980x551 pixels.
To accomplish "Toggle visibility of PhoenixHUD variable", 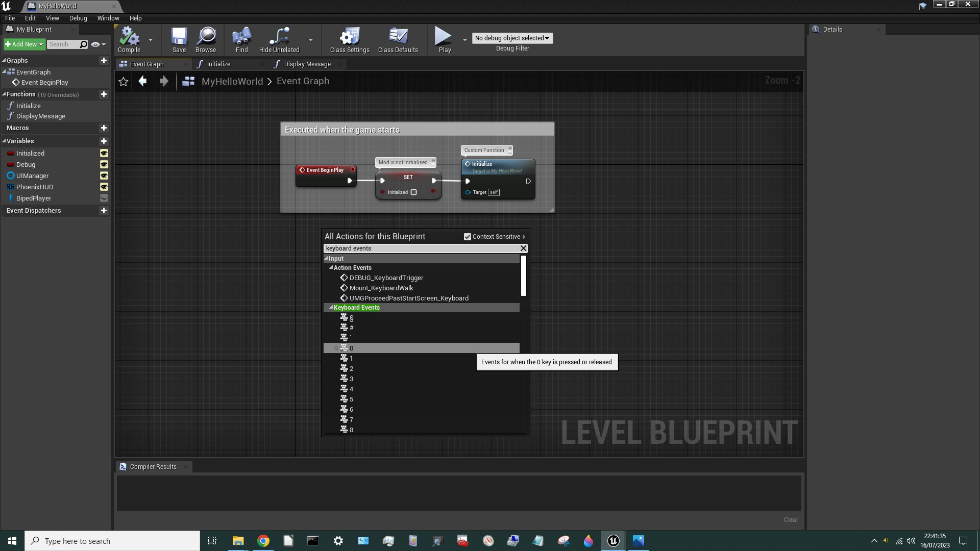I will click(104, 187).
